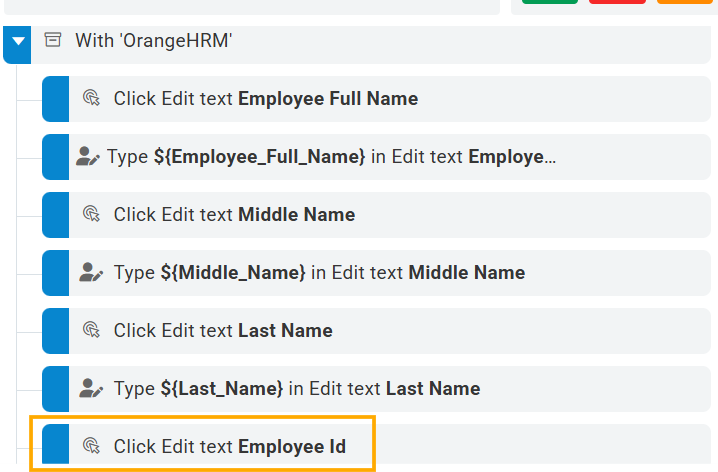Select the Click Edit text Employee Id step
The width and height of the screenshot is (718, 472).
tap(229, 446)
